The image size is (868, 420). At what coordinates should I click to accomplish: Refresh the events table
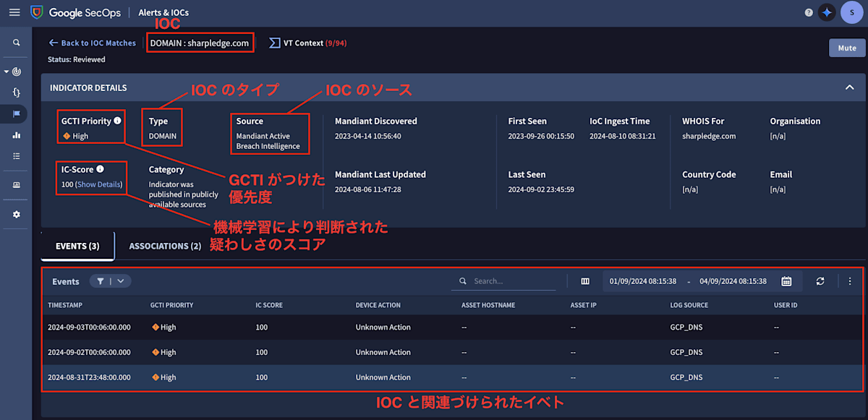click(820, 281)
